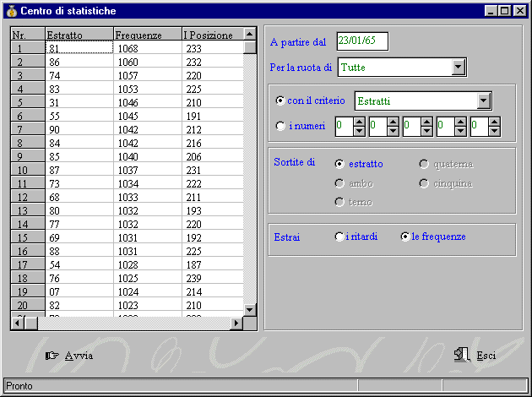Click Frequenze cell '1057'
Screen dimensions: 532x397
click(148, 74)
